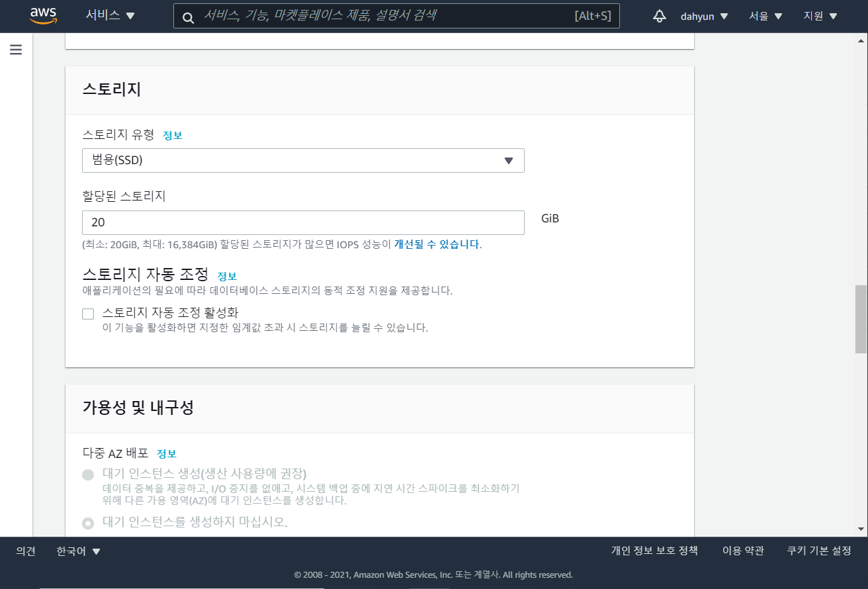The height and width of the screenshot is (589, 868).
Task: Click the GiB unit label
Action: click(550, 218)
